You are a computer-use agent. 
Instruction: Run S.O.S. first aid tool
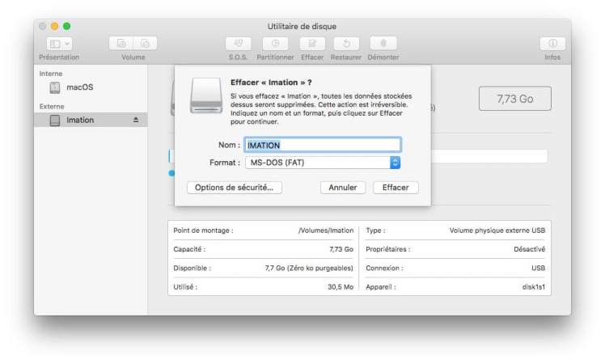(x=238, y=43)
